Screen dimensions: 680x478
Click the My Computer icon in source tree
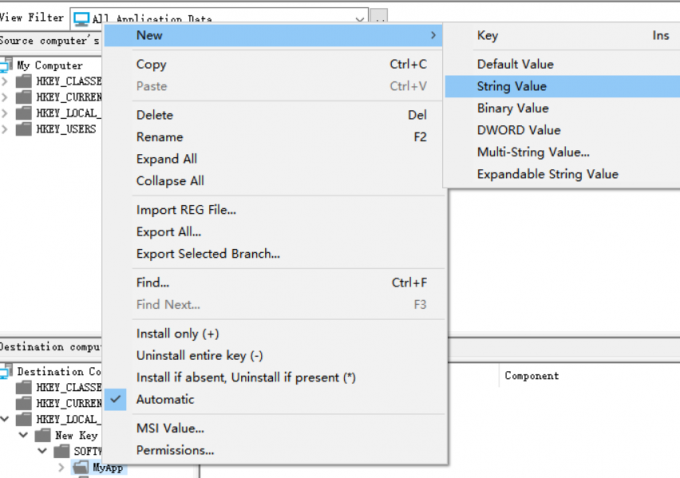pos(8,65)
